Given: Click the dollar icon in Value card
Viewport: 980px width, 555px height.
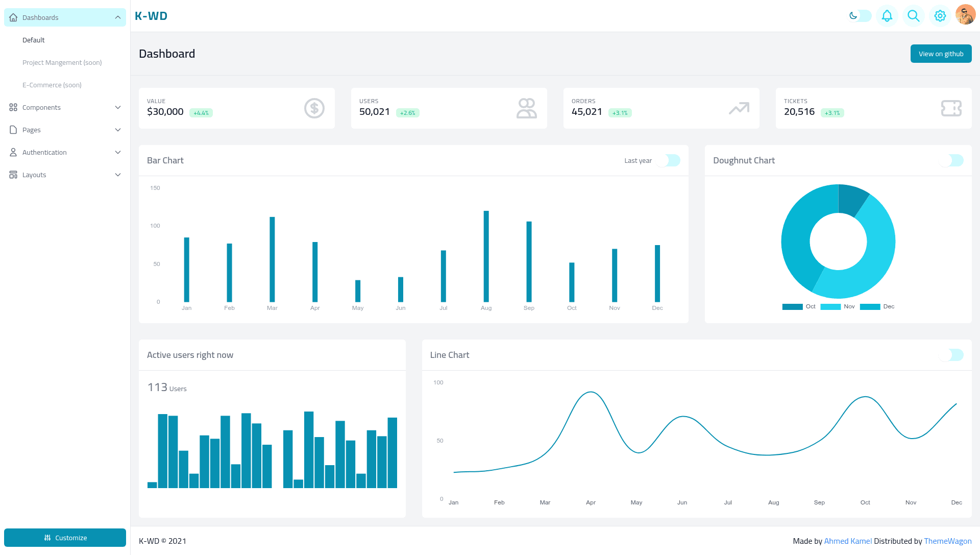Looking at the screenshot, I should (314, 108).
